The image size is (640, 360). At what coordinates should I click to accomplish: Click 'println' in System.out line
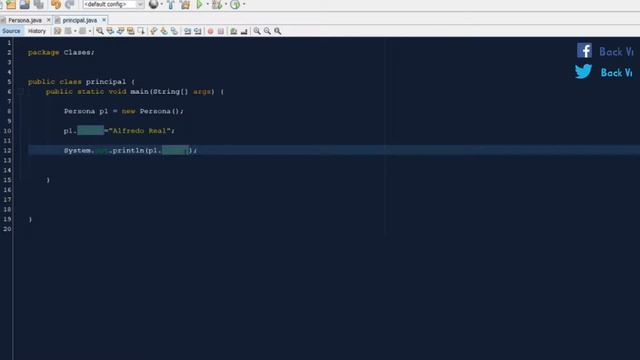(128, 150)
